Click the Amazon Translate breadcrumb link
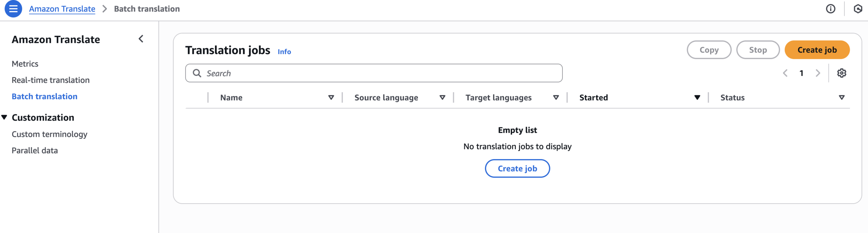 pyautogui.click(x=62, y=9)
